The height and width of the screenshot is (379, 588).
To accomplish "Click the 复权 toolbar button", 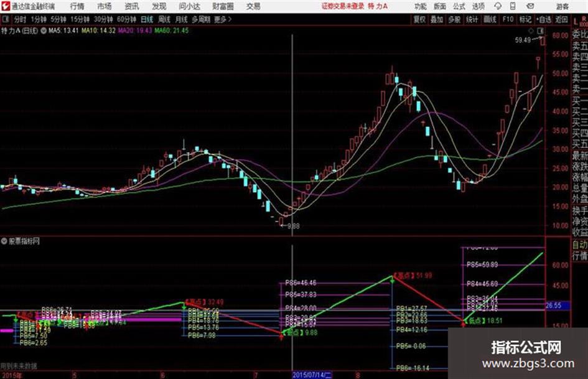I will [x=419, y=19].
